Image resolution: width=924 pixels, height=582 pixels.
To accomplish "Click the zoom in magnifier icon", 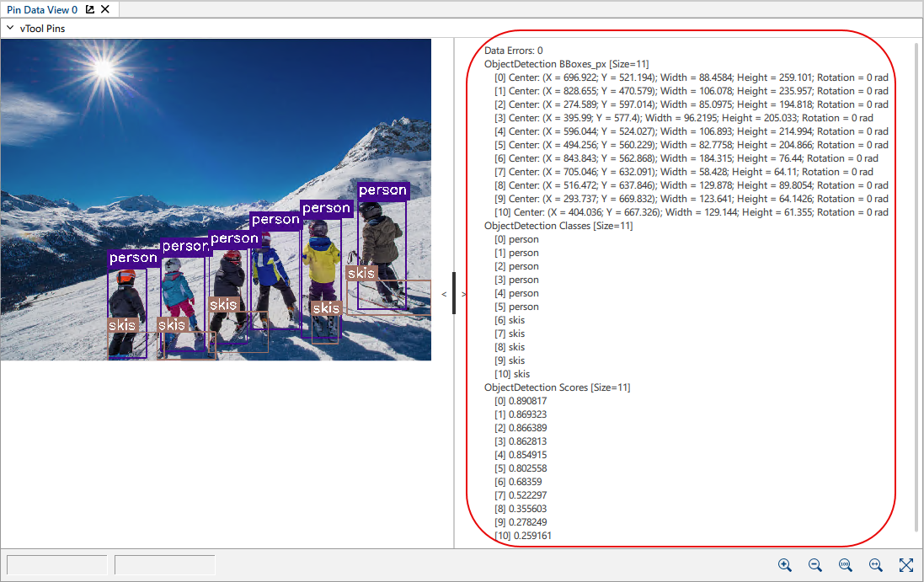I will click(785, 565).
